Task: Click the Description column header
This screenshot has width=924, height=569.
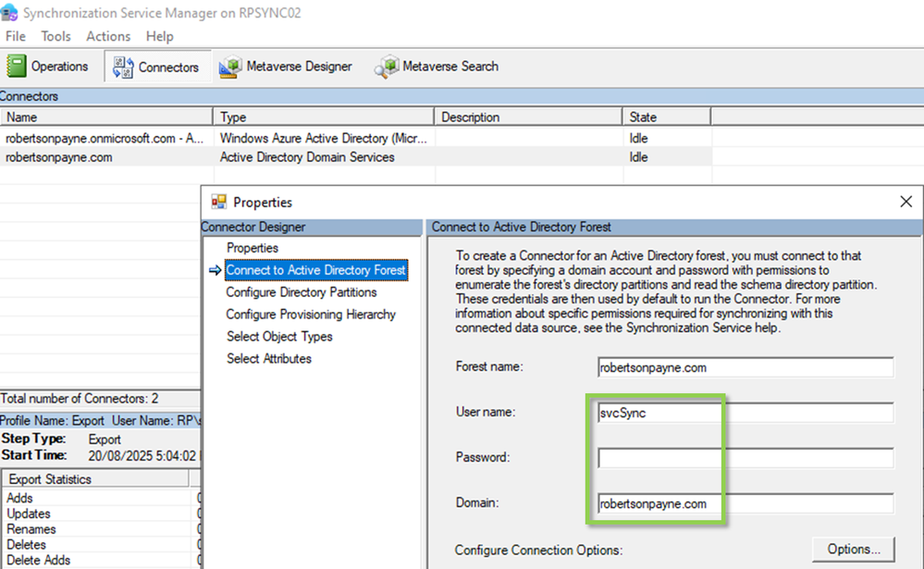Action: (x=528, y=117)
